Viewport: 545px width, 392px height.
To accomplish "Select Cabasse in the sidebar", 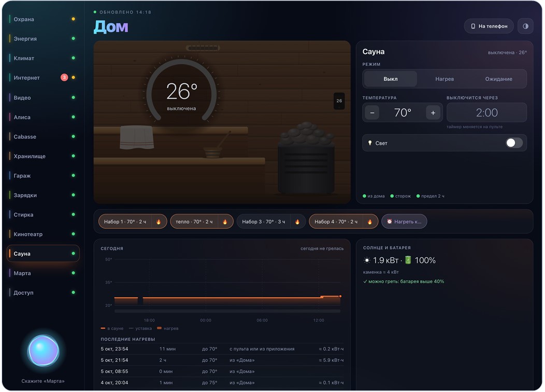I will pos(43,137).
